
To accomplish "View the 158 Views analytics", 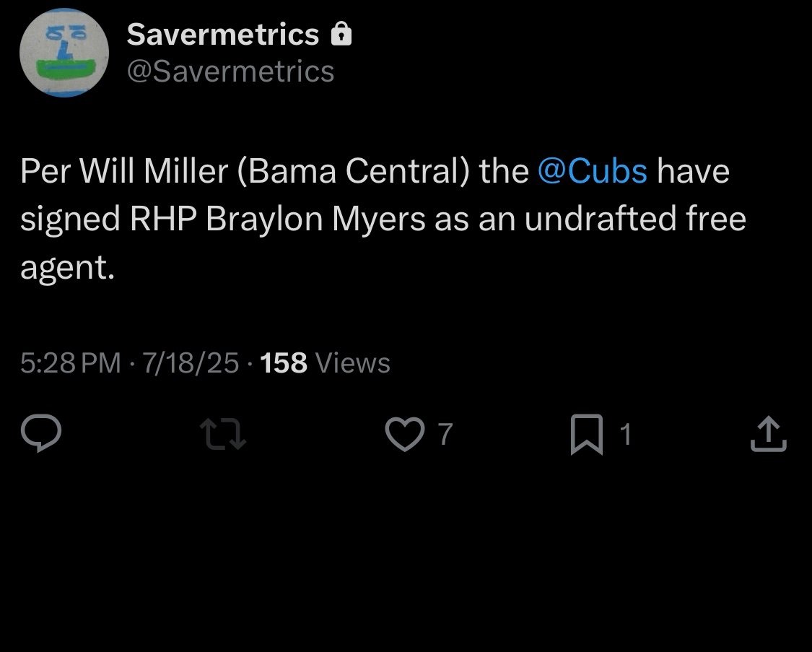I will pos(325,362).
